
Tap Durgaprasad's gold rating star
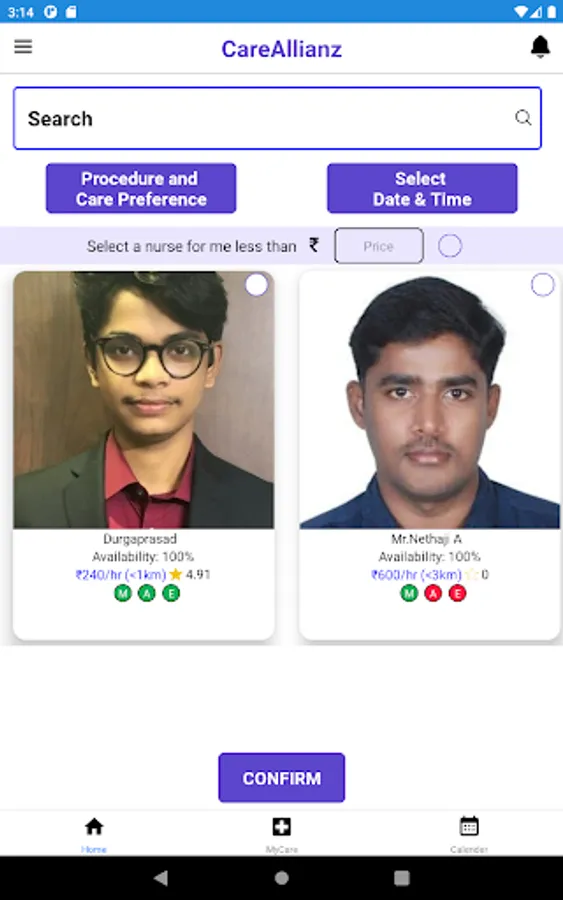coord(176,574)
